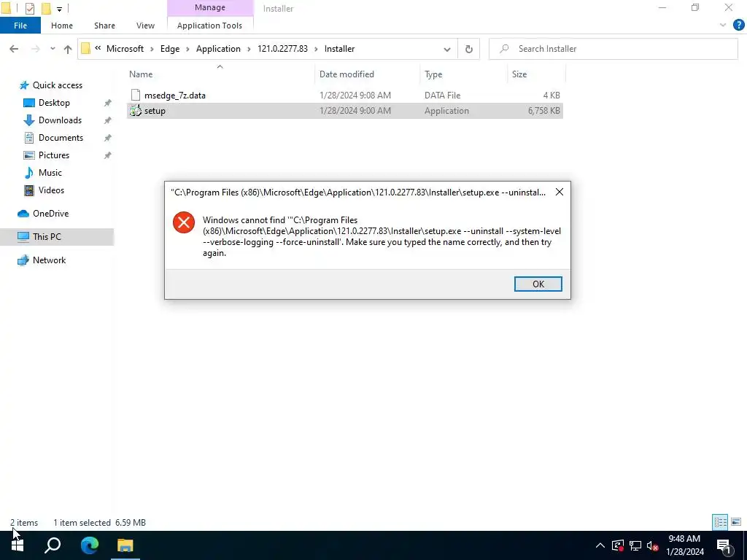Open Quick access in navigation pane

[x=57, y=85]
